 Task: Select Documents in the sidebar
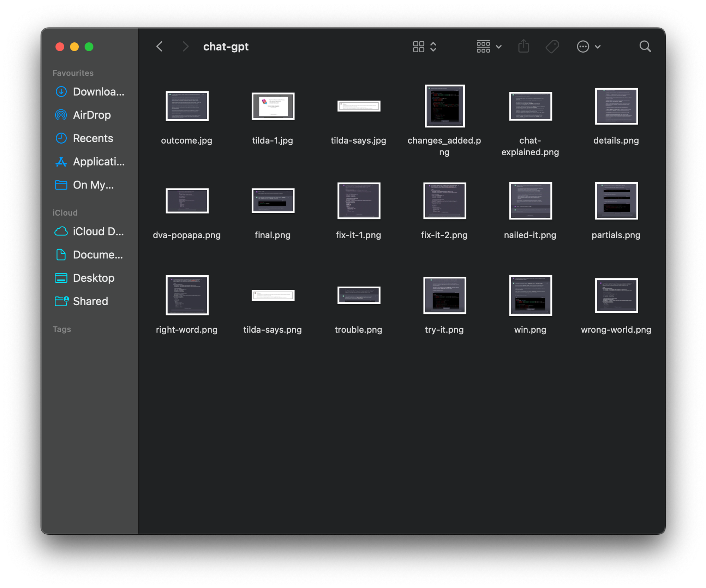pyautogui.click(x=97, y=255)
